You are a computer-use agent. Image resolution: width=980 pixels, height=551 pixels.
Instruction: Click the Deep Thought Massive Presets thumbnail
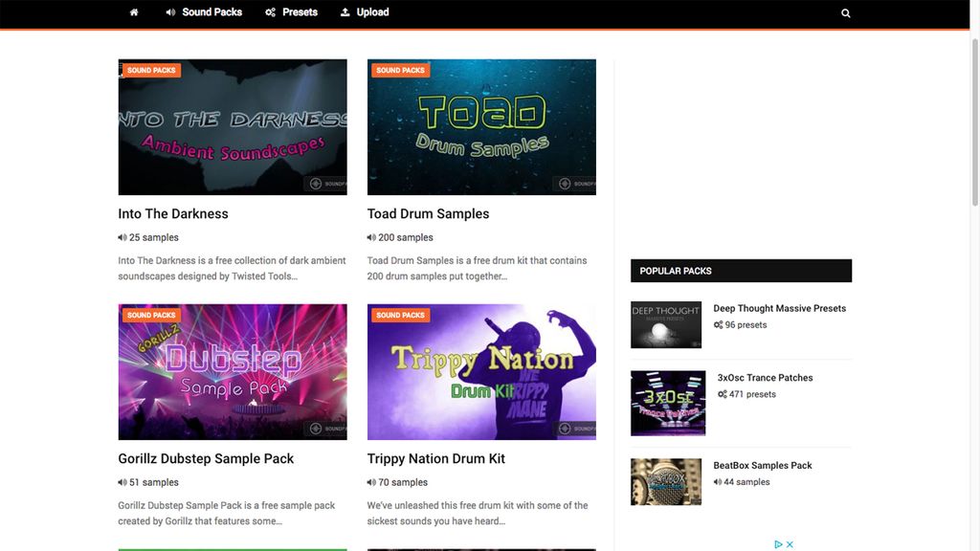coord(666,325)
